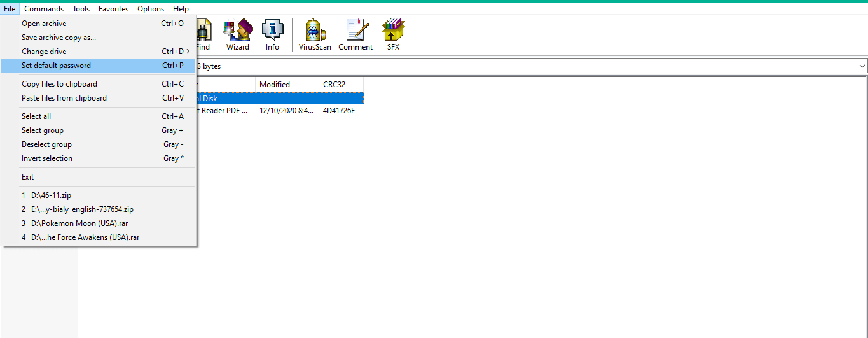
Task: Click the SFX toolbar icon
Action: [x=393, y=34]
